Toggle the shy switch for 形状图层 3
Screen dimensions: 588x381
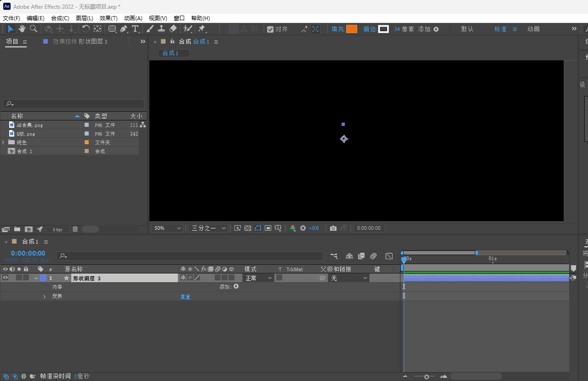(x=183, y=278)
